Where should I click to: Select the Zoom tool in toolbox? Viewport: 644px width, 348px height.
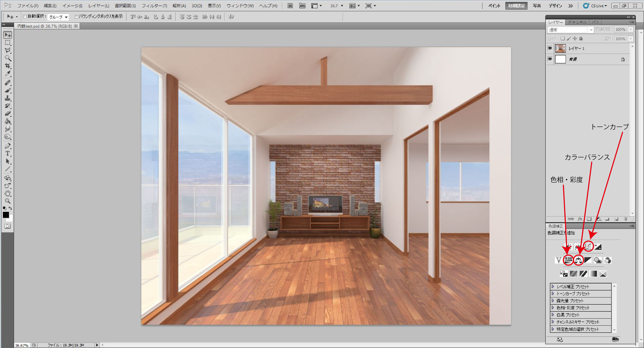click(8, 201)
